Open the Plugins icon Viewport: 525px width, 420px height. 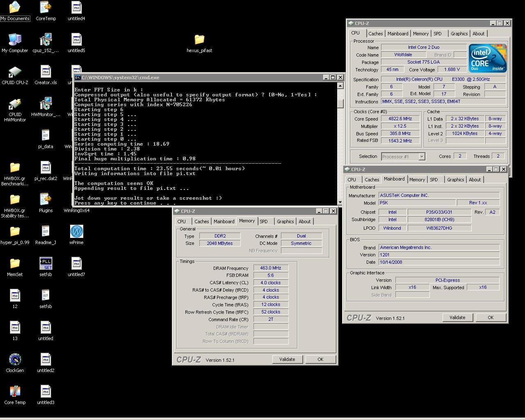[x=46, y=203]
